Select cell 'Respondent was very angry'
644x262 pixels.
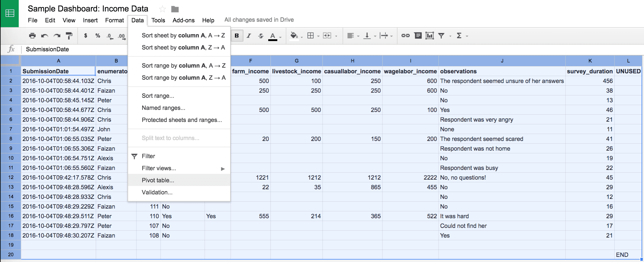click(502, 120)
